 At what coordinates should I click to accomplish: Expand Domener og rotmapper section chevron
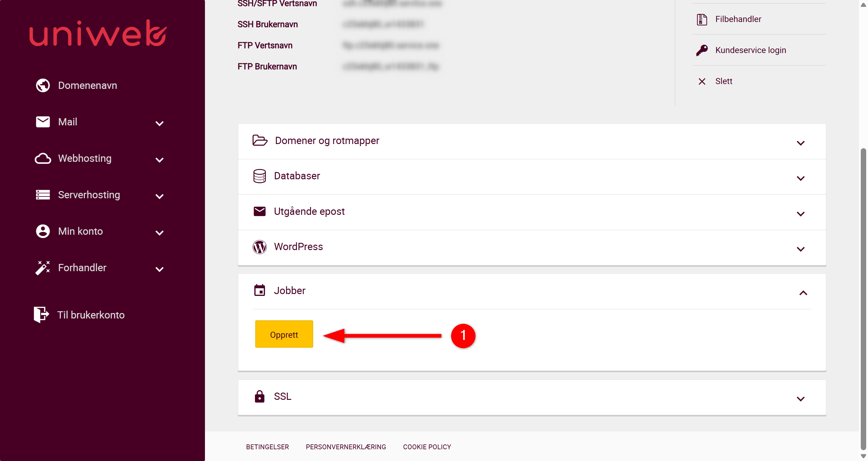(x=800, y=143)
